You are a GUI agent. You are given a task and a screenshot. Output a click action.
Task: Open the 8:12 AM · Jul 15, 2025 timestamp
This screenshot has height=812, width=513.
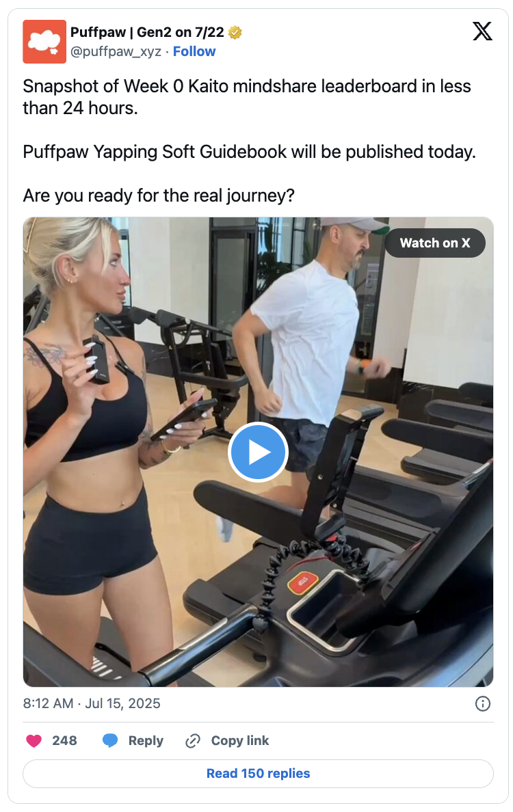[92, 703]
